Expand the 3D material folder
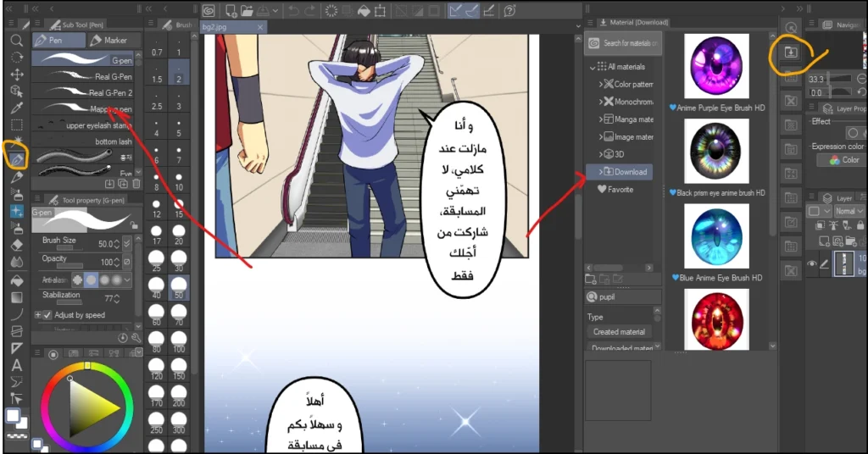This screenshot has width=868, height=454. click(x=600, y=154)
